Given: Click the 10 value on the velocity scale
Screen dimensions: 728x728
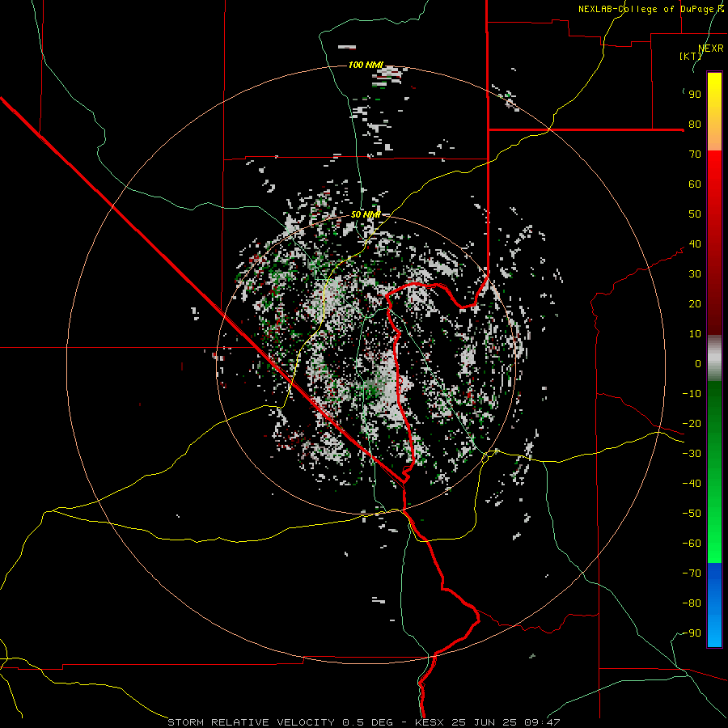Looking at the screenshot, I should click(x=695, y=334).
